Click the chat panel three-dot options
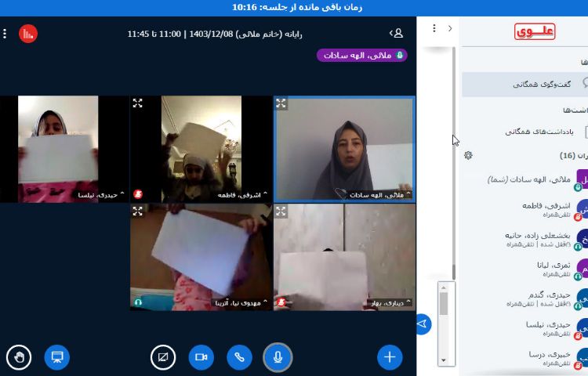 pos(434,28)
